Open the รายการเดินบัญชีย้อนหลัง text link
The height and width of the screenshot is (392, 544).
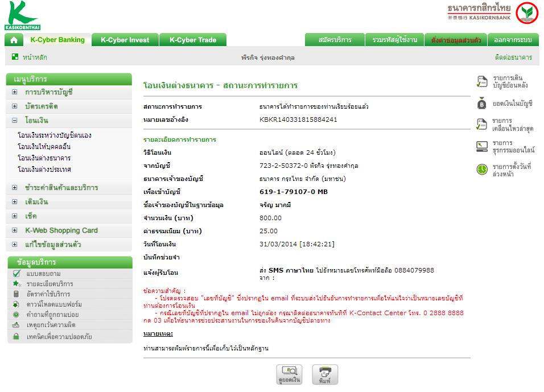(510, 81)
